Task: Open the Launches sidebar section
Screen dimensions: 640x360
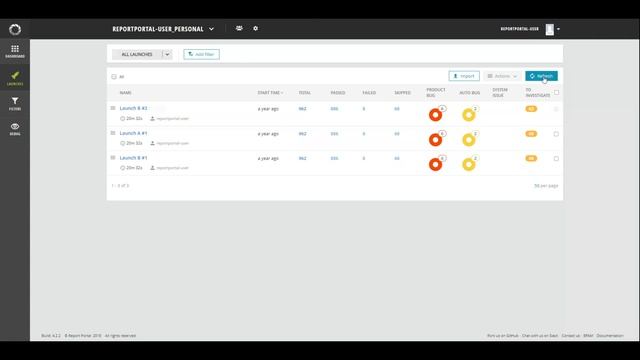Action: [x=15, y=78]
